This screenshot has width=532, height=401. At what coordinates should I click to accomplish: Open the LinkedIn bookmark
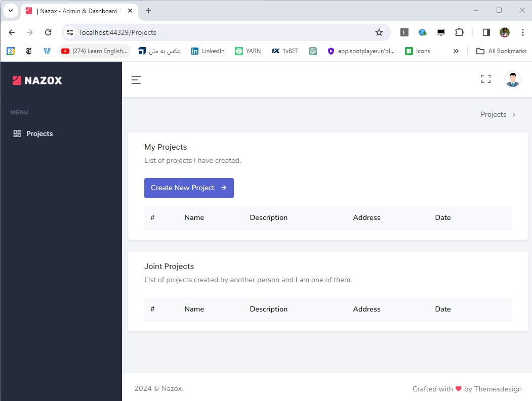coord(208,51)
